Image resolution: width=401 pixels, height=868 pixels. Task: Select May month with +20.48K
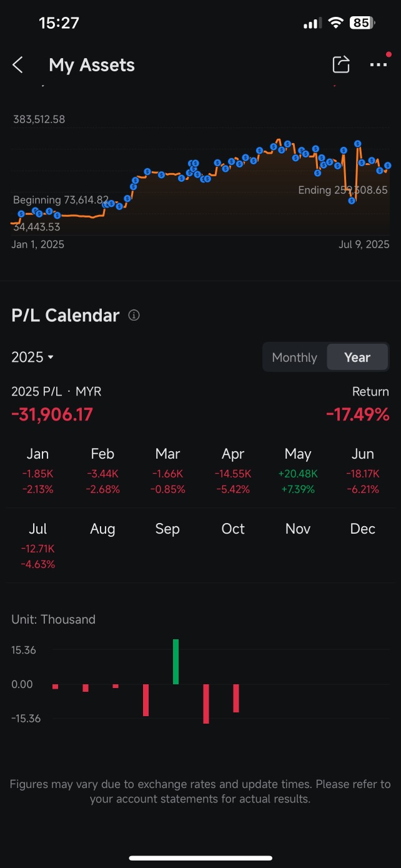(x=298, y=471)
